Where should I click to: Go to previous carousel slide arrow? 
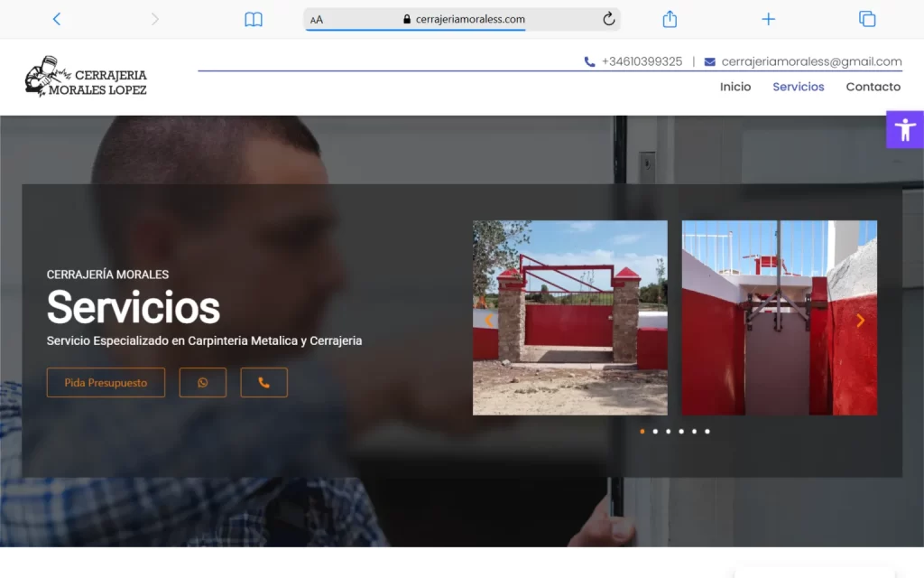point(488,321)
